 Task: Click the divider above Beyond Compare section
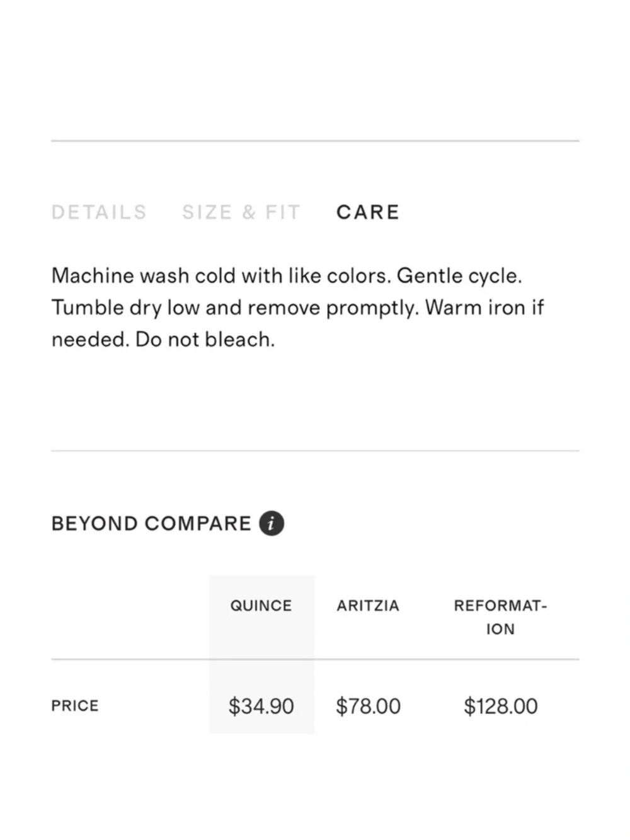[315, 451]
